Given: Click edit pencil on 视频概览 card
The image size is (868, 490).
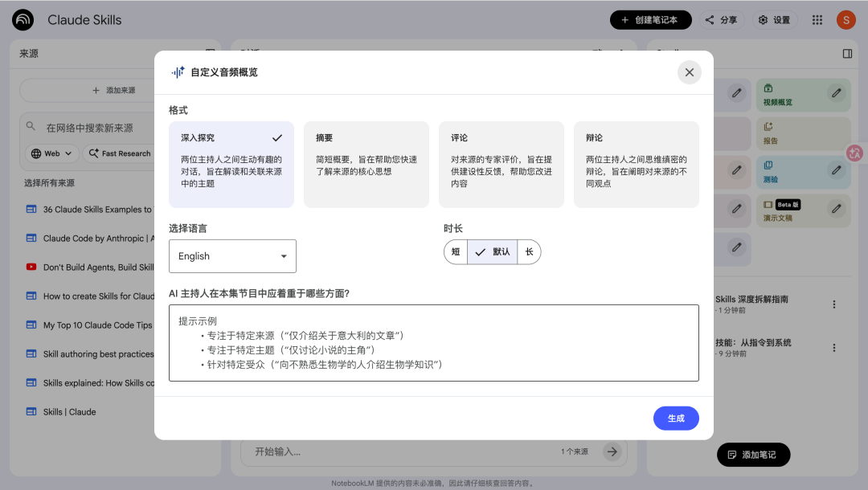Looking at the screenshot, I should 837,93.
